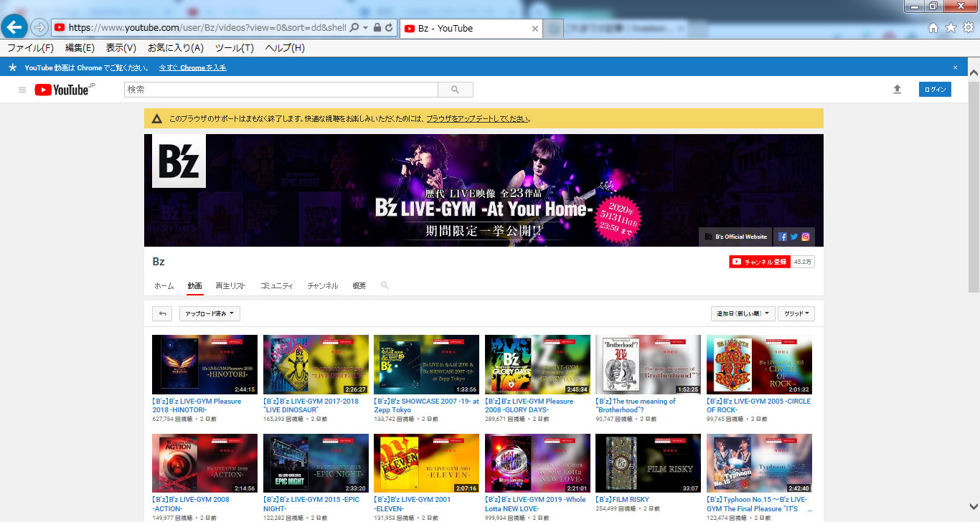Open the Typhoon No.15 video thumbnail
This screenshot has height=522, width=980.
click(759, 463)
